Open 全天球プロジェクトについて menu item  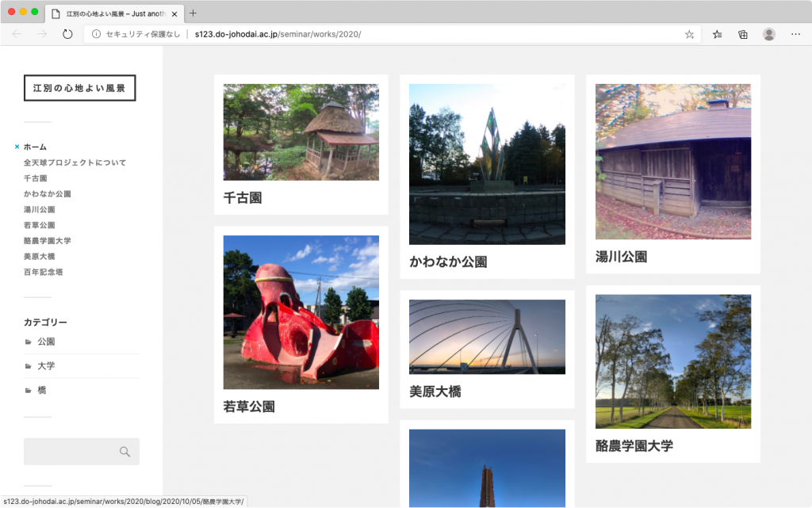pos(75,162)
